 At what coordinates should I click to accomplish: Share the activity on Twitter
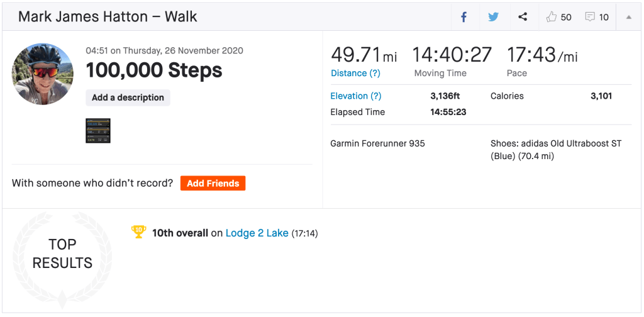[x=493, y=17]
